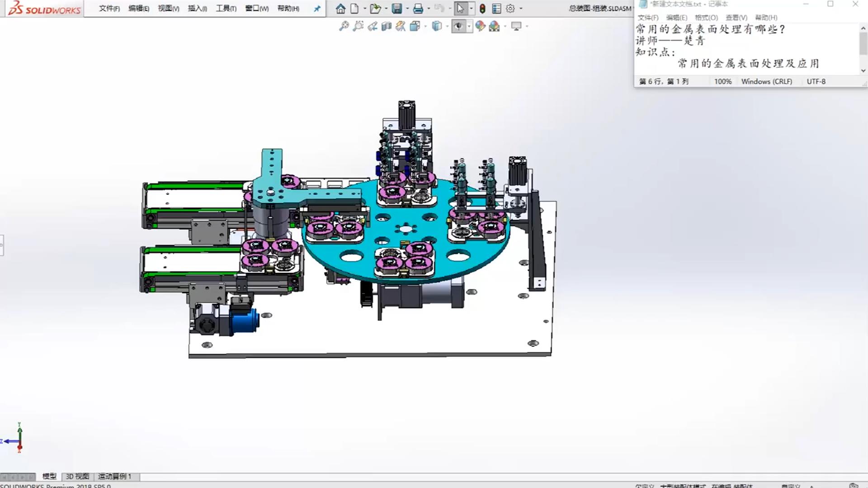Open Notepad's 格式(O) menu
868x488 pixels.
pos(706,18)
